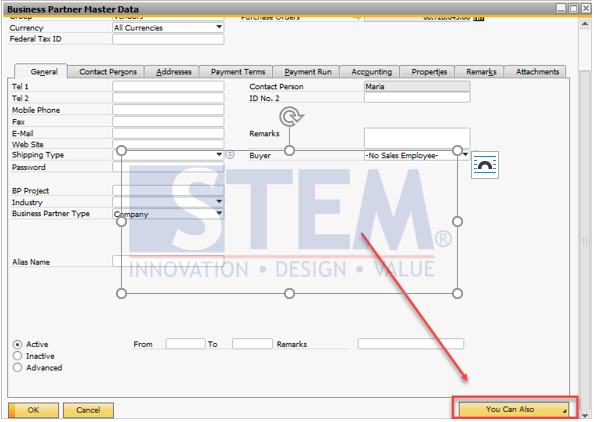
Task: Click the To date field
Action: (252, 344)
